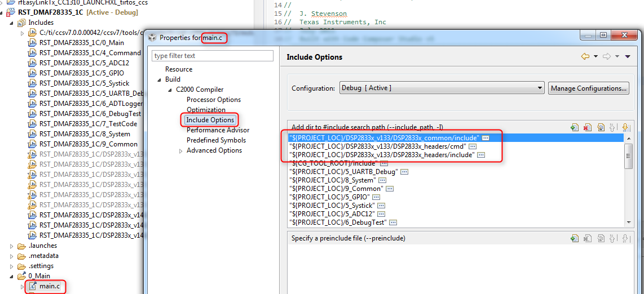Click include path list scrollbar up arrow
Image resolution: width=644 pixels, height=294 pixels.
tap(628, 137)
